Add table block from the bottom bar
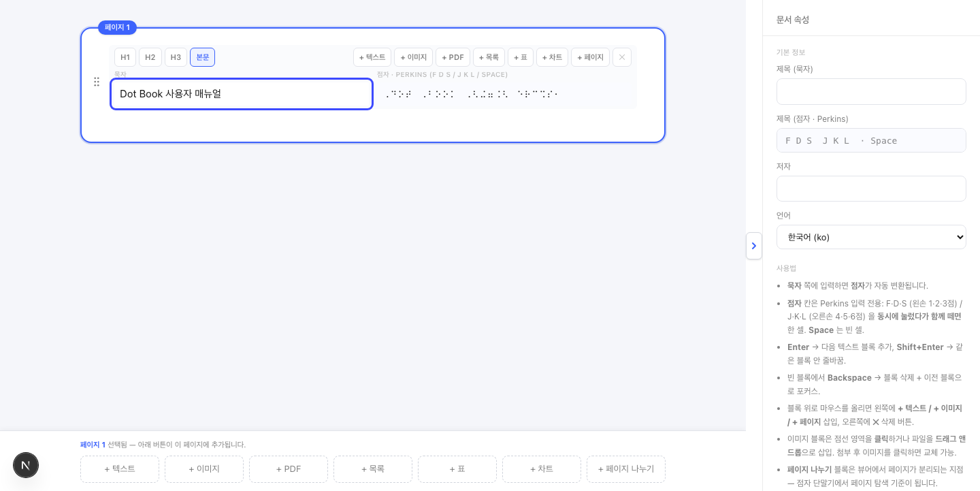The height and width of the screenshot is (491, 980). [457, 469]
